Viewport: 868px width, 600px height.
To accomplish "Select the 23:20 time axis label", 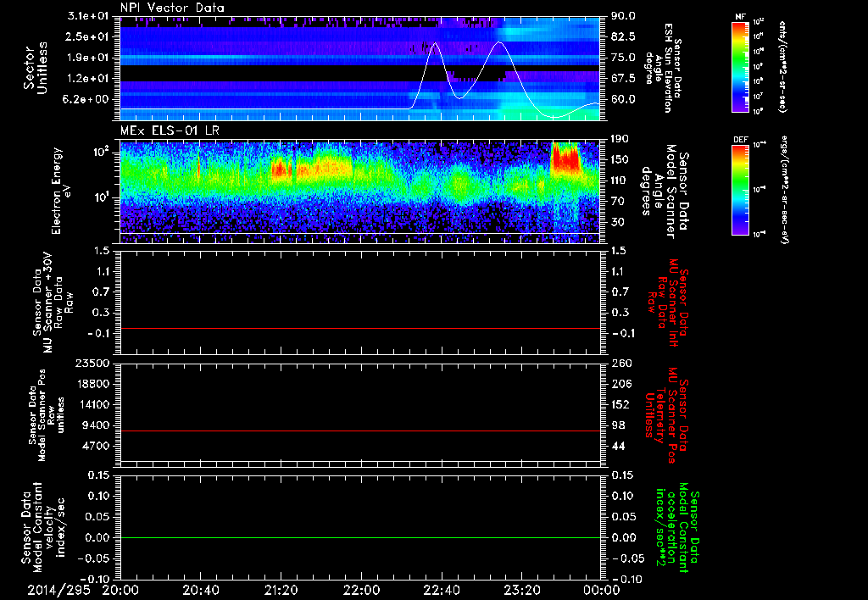I will coord(523,589).
